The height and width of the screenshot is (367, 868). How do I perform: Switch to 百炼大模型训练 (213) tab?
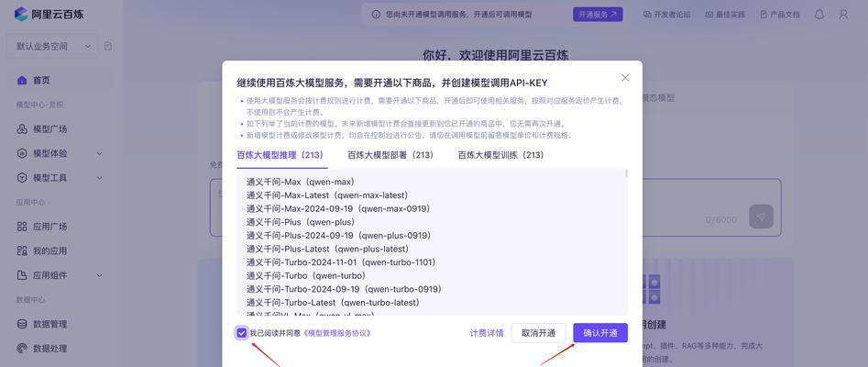(501, 155)
